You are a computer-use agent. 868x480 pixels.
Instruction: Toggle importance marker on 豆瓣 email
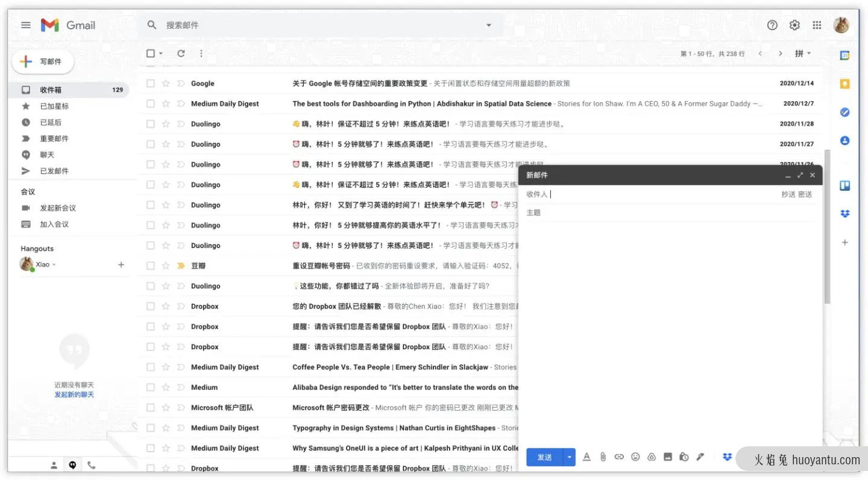(x=181, y=266)
